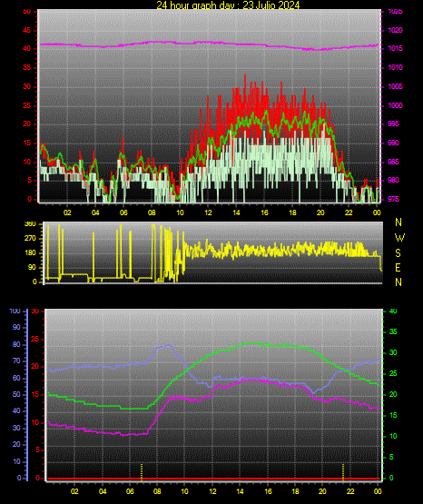Click the 12 hour label under wind graph
Screen dimensions: 423x504
[208, 212]
